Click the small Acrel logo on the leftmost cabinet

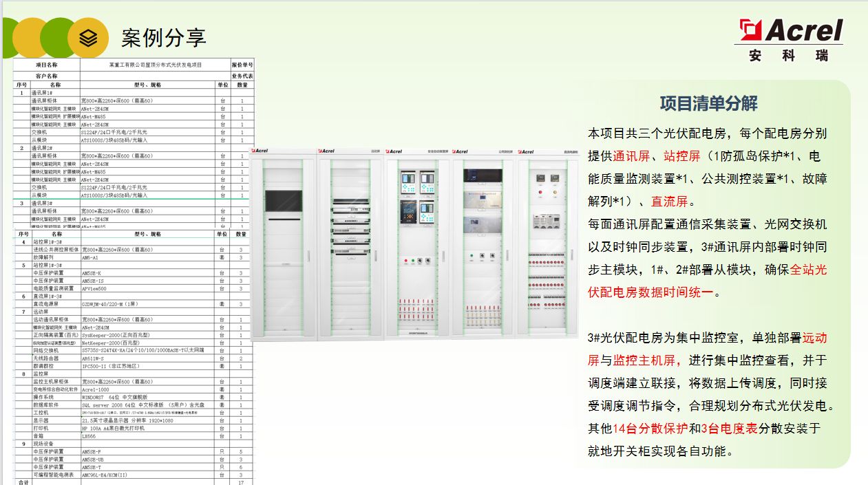pos(262,151)
